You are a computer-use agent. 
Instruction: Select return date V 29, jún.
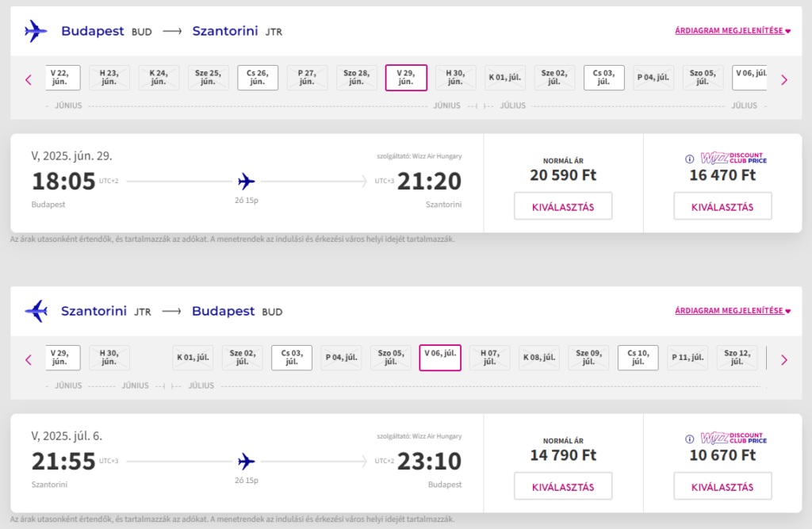[62, 358]
